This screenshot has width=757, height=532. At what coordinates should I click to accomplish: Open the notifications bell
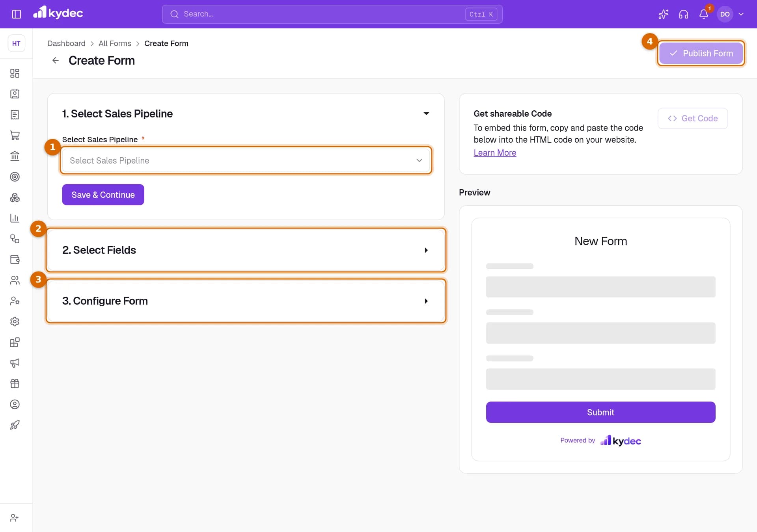(x=704, y=14)
